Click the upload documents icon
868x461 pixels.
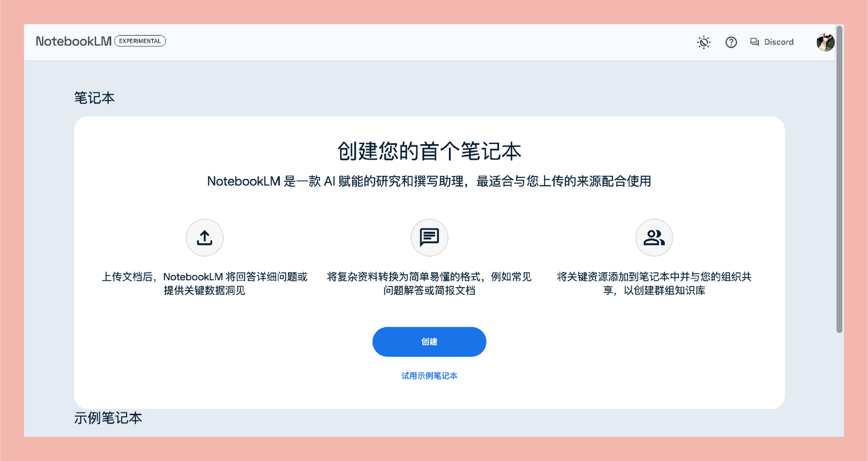point(205,237)
